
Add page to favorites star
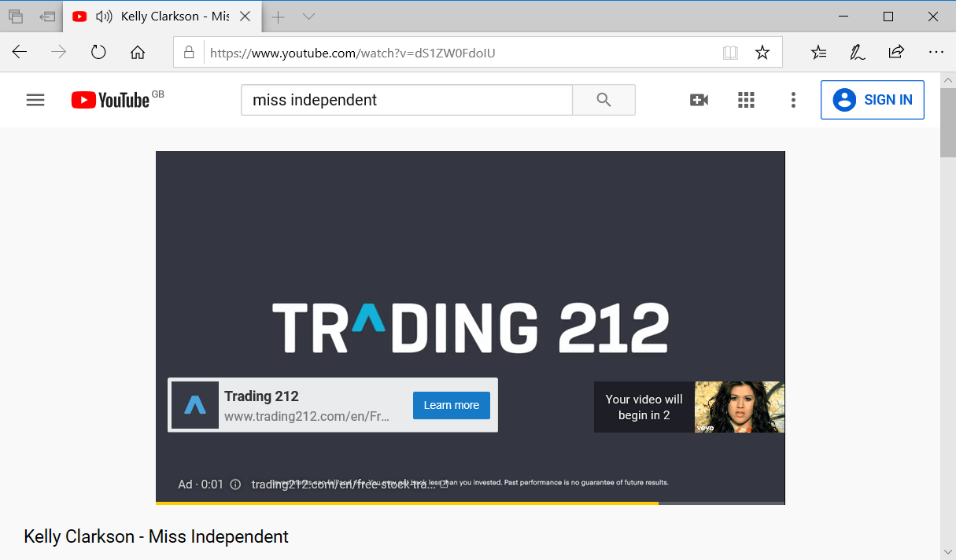click(762, 53)
